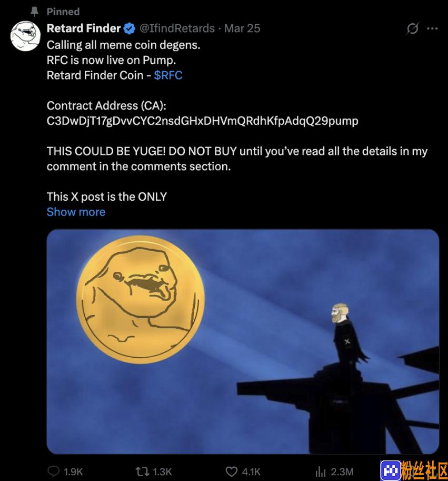Click the blue verified badge

[x=130, y=28]
